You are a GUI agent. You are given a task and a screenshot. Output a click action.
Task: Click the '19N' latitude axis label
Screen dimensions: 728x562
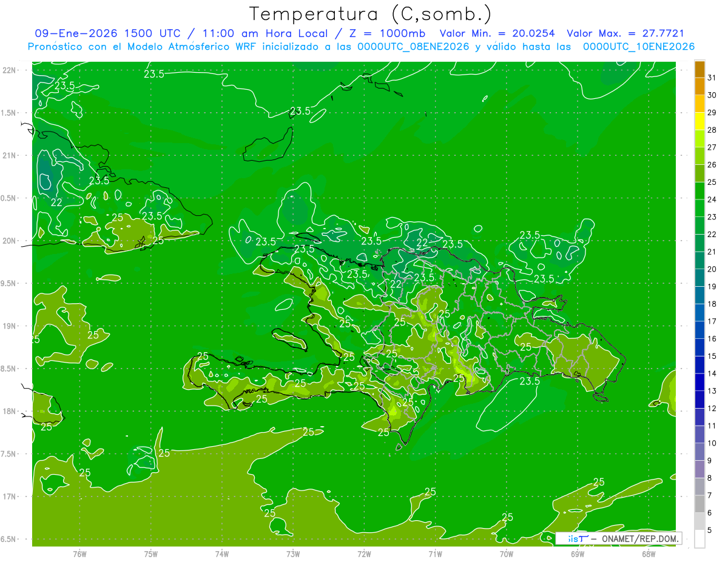pos(9,326)
